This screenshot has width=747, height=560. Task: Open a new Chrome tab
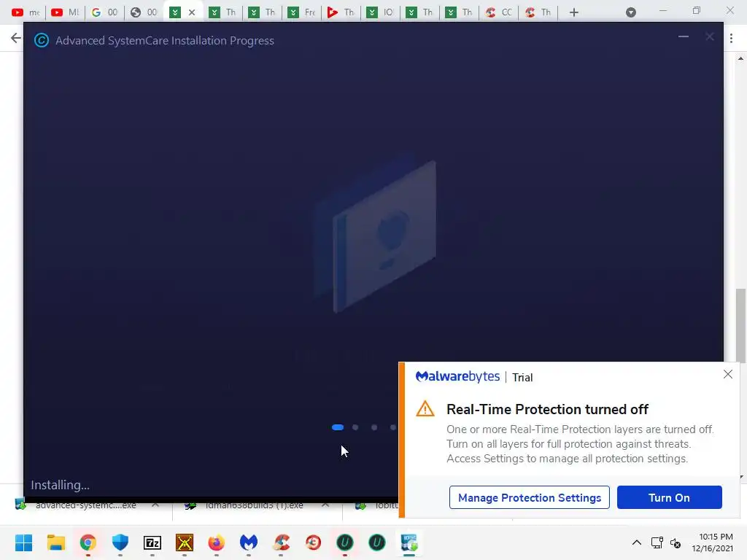(574, 12)
